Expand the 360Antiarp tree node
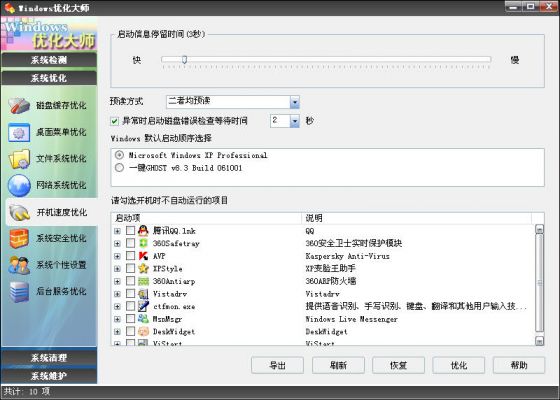Image resolution: width=560 pixels, height=400 pixels. pos(117,281)
